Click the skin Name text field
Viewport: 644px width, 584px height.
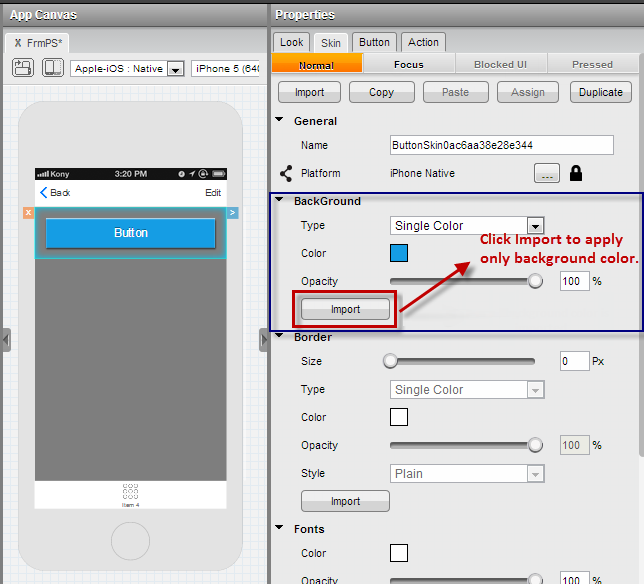pyautogui.click(x=501, y=145)
